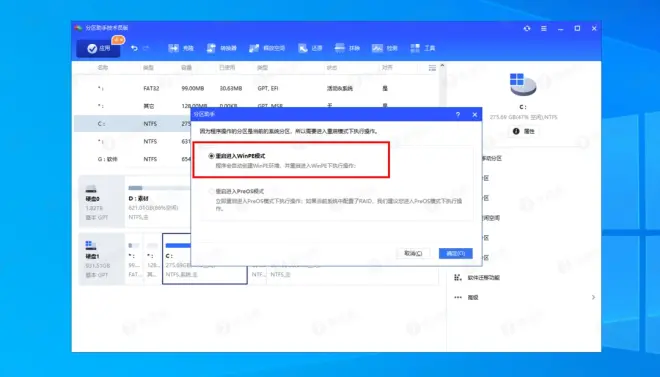Click the 已使用 used column header
The image size is (660, 377).
click(x=227, y=68)
